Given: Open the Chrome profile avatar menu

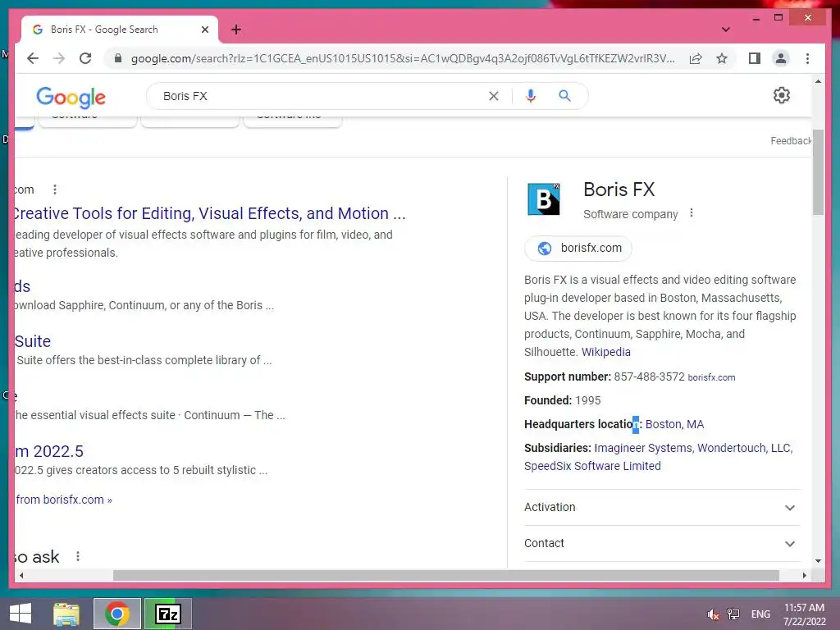Looking at the screenshot, I should coord(781,58).
